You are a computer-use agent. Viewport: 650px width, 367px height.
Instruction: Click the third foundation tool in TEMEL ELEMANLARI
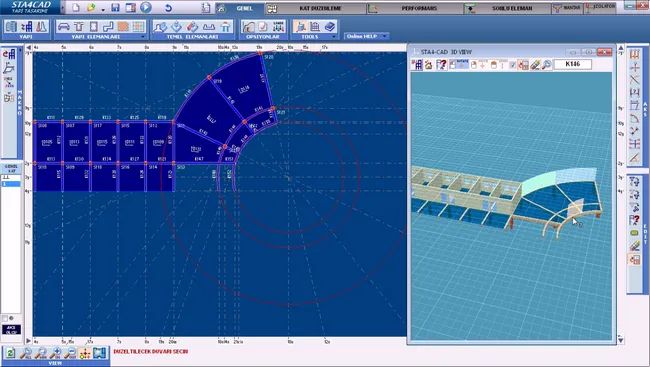point(192,27)
